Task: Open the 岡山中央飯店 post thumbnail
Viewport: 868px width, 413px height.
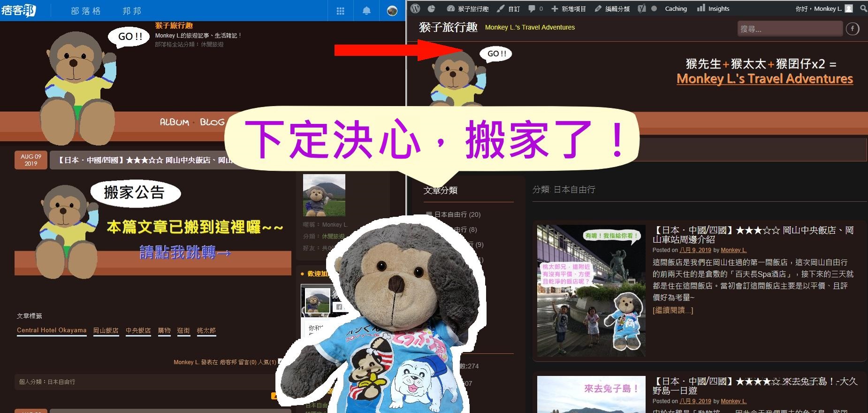Action: tap(591, 291)
